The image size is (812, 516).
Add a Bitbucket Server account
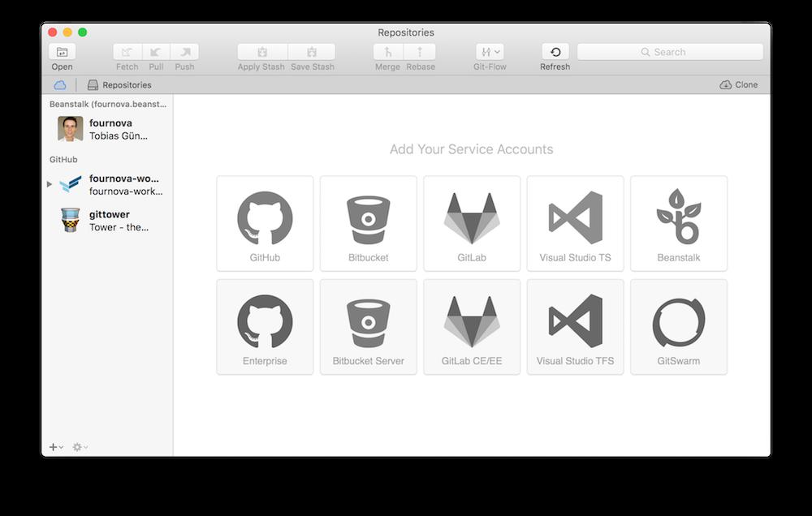pos(368,327)
